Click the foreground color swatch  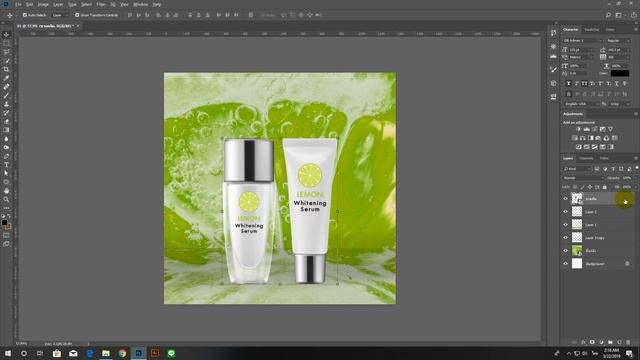click(x=4, y=222)
